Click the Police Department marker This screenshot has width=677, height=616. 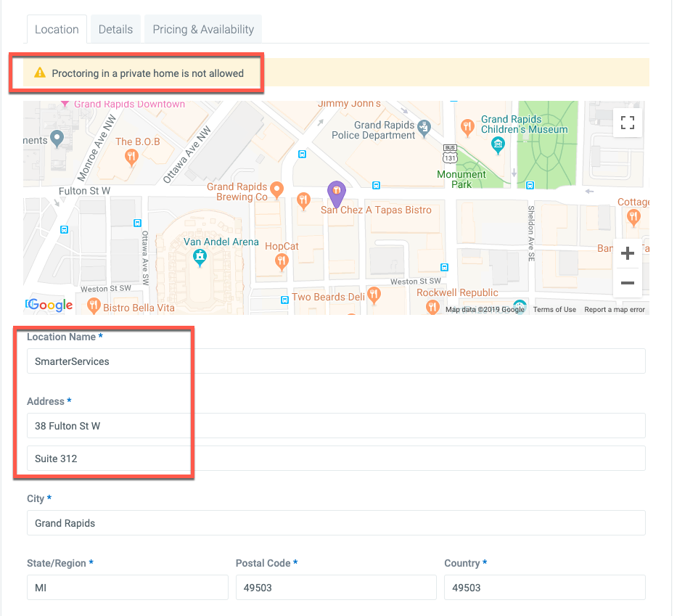pos(424,128)
